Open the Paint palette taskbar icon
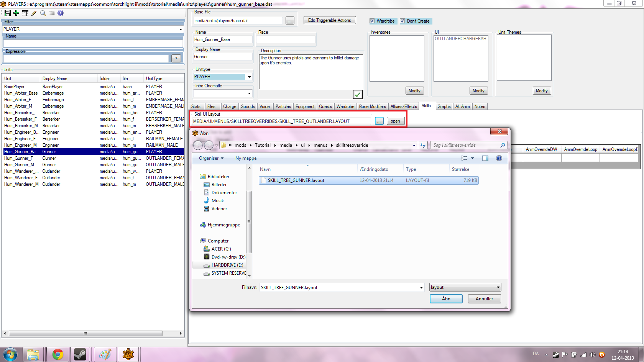 pyautogui.click(x=105, y=355)
